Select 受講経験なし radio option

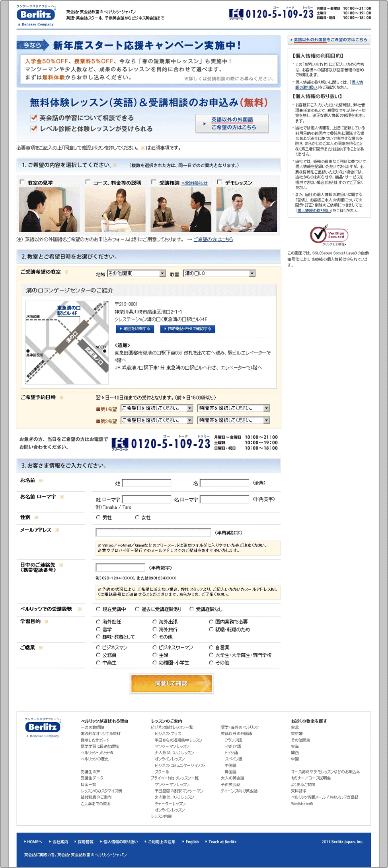pyautogui.click(x=192, y=609)
